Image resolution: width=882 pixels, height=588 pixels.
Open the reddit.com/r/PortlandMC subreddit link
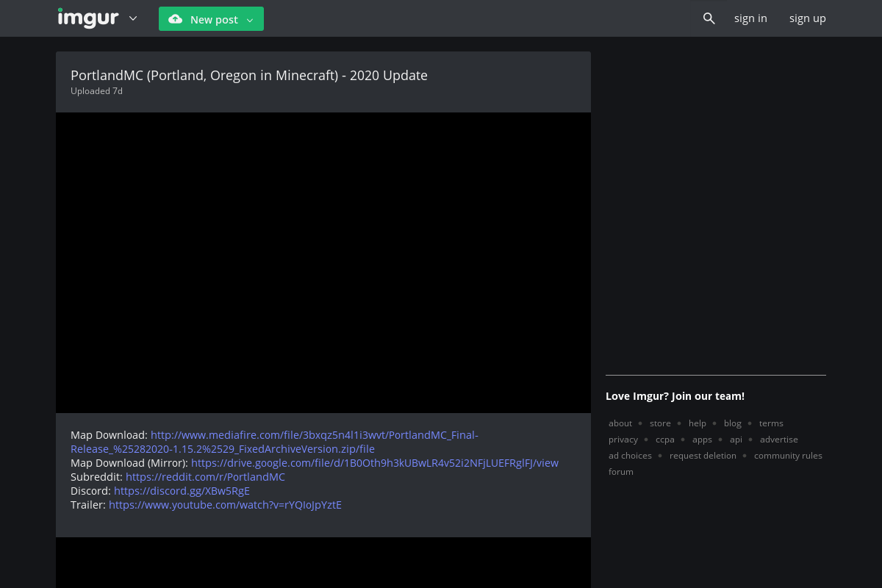205,477
